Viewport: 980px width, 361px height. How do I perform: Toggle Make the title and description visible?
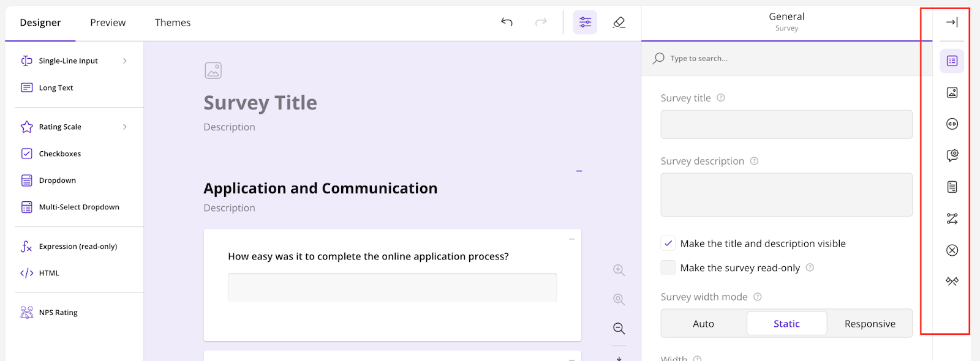coord(668,244)
